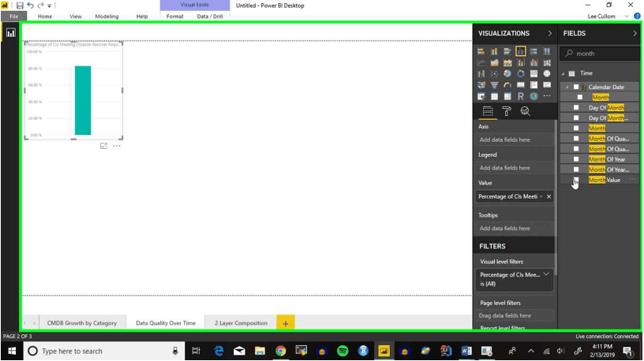The image size is (644, 361).
Task: Check the indented Month level under Calendar Date
Action: tap(580, 97)
